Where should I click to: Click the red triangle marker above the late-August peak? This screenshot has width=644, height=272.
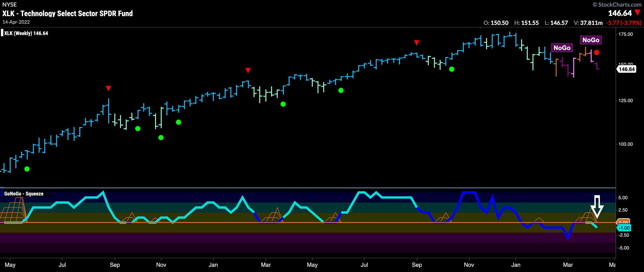(108, 88)
